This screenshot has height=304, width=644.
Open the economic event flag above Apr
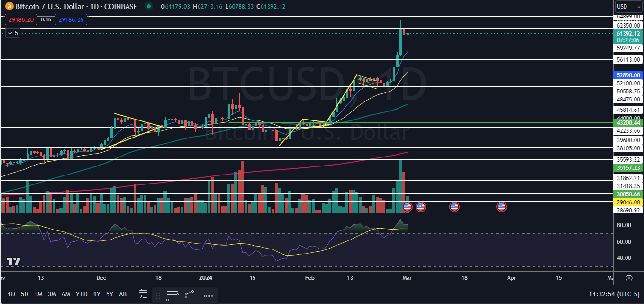501,206
